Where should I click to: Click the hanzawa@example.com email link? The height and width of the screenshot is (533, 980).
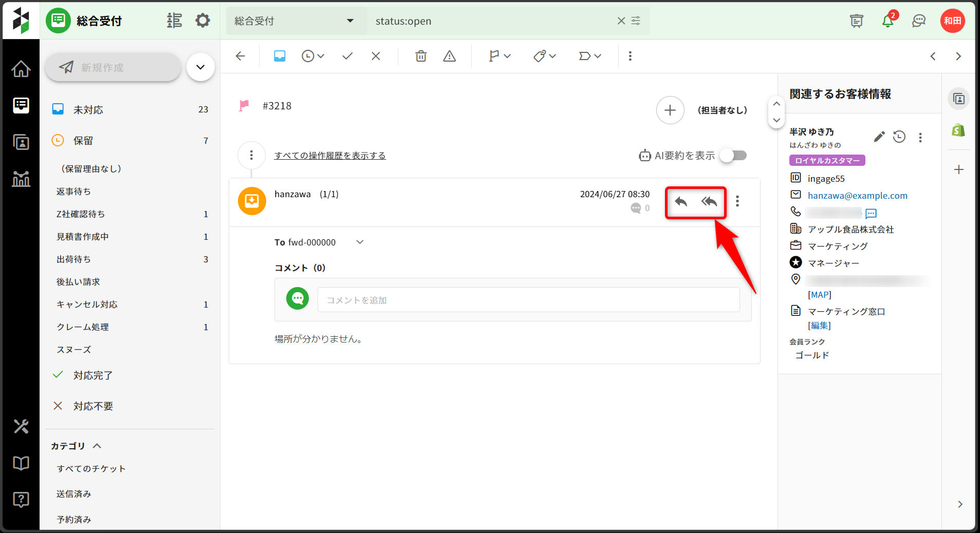click(x=857, y=196)
